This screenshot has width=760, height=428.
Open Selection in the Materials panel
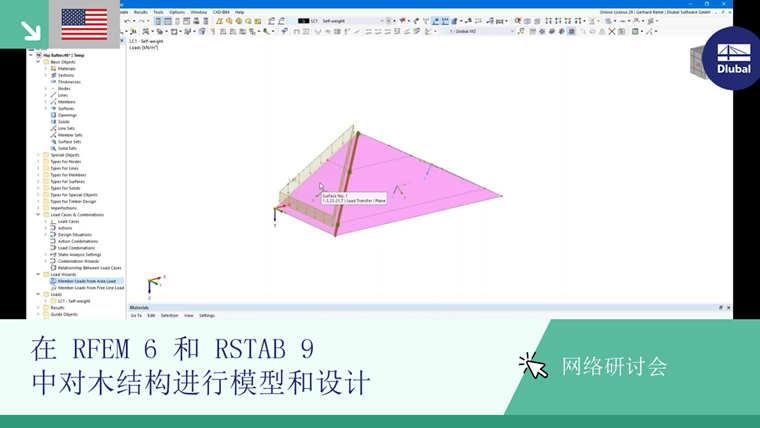170,316
